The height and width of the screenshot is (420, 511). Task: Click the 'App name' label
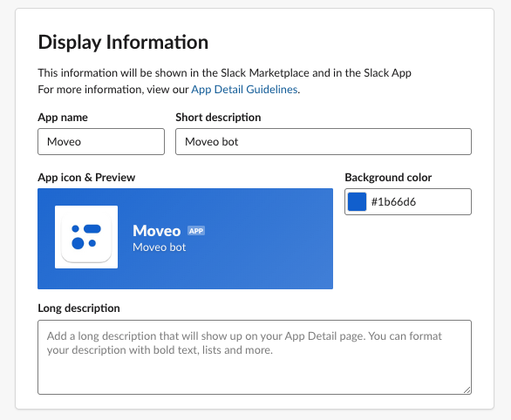pos(63,118)
